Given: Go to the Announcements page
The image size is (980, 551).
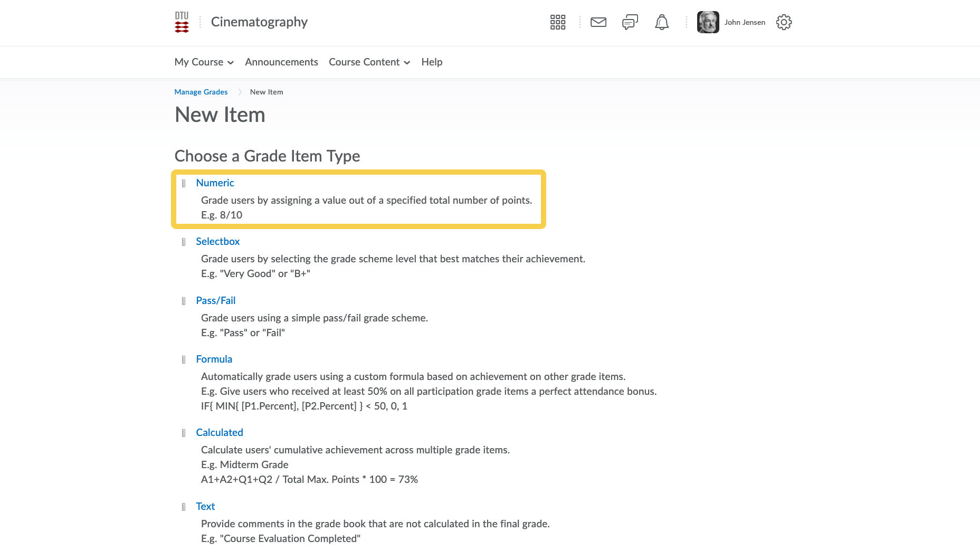Looking at the screenshot, I should 281,62.
